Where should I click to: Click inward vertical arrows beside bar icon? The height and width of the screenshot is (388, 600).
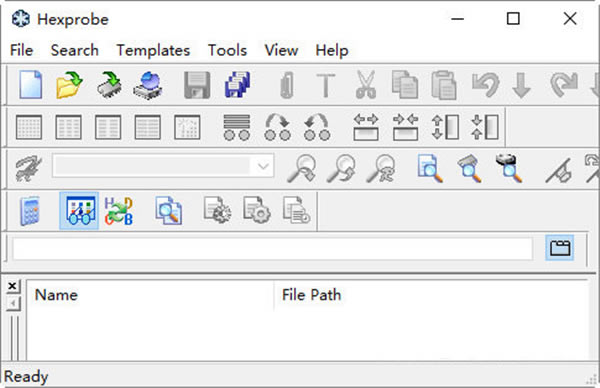[x=485, y=127]
